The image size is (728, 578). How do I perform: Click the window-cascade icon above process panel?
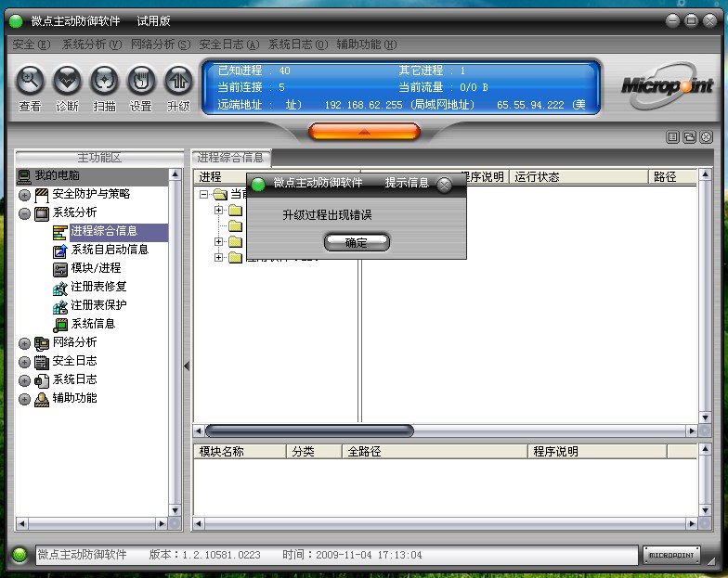[689, 137]
